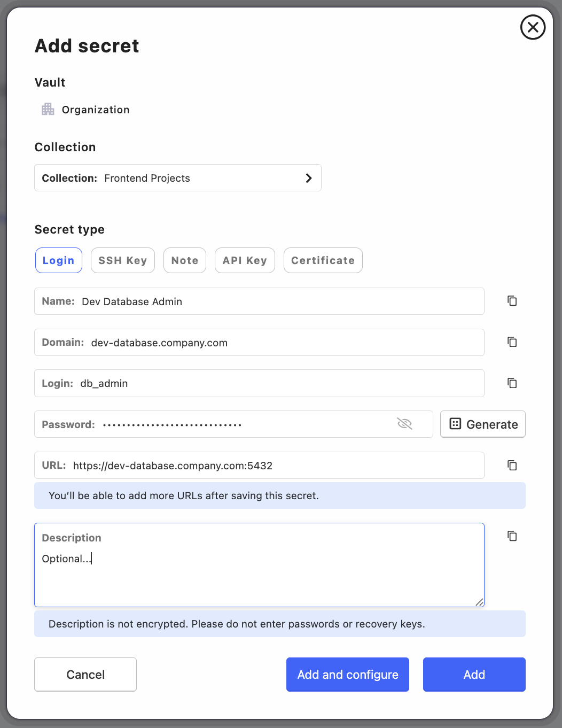Copy the Domain field value

(x=512, y=342)
